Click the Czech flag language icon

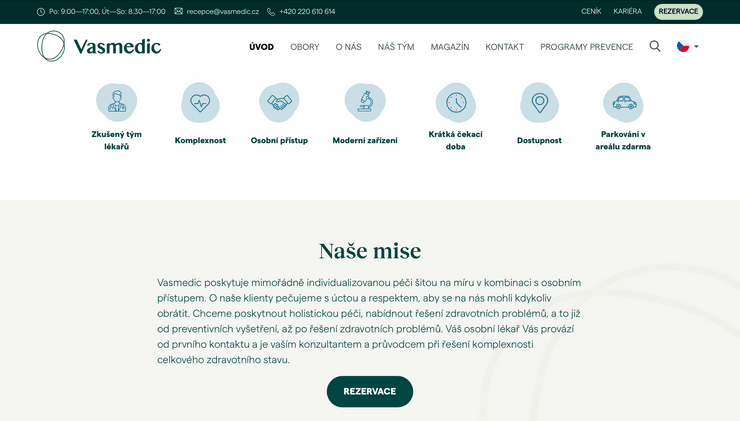(x=683, y=46)
